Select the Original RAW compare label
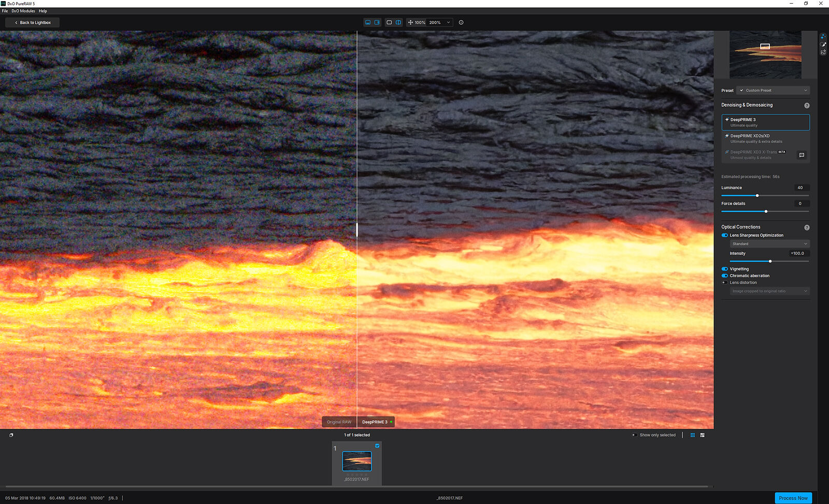Viewport: 829px width, 504px height. pyautogui.click(x=339, y=422)
